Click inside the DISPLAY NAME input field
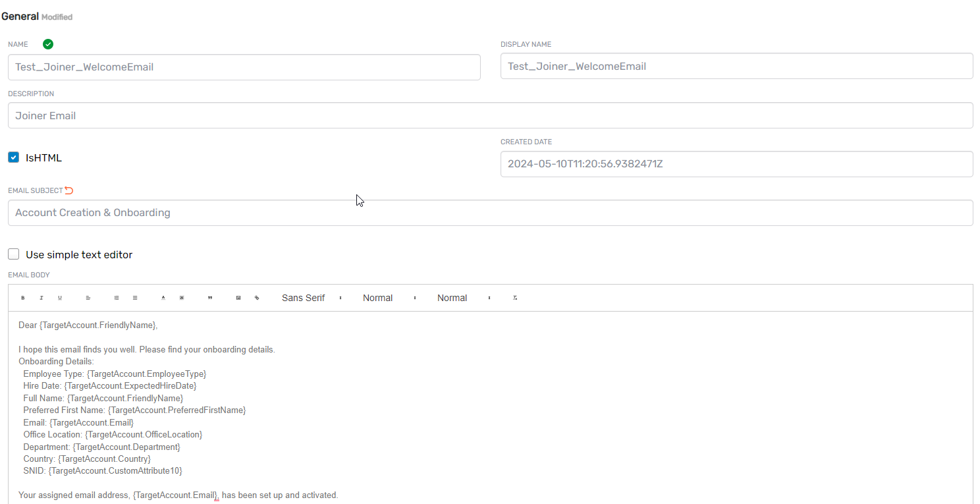Image resolution: width=980 pixels, height=504 pixels. (x=736, y=66)
